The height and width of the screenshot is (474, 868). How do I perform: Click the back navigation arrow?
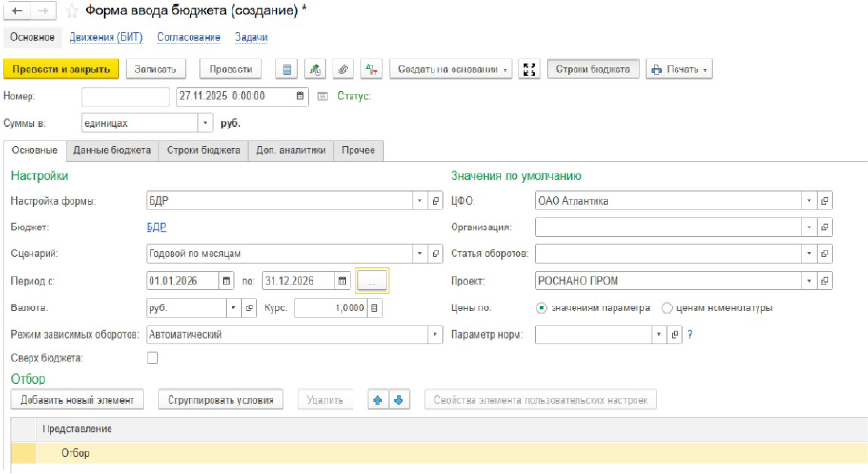(17, 11)
